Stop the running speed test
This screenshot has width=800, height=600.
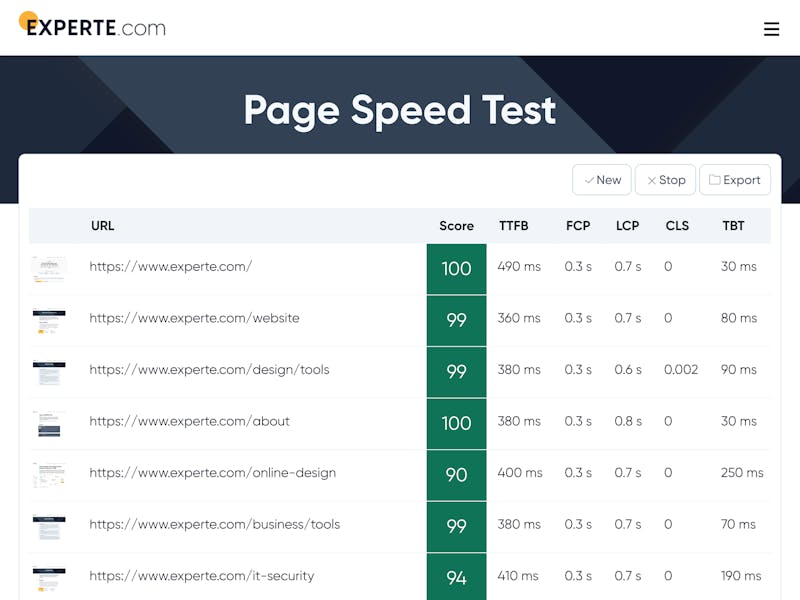(x=665, y=180)
